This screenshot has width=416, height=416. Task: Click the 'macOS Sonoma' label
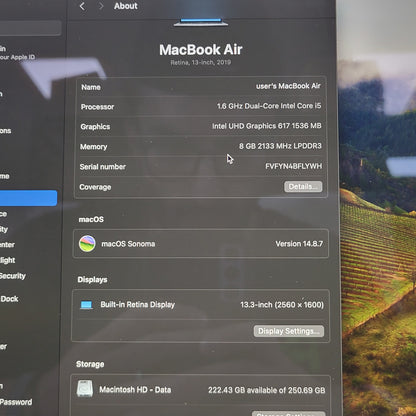click(128, 244)
